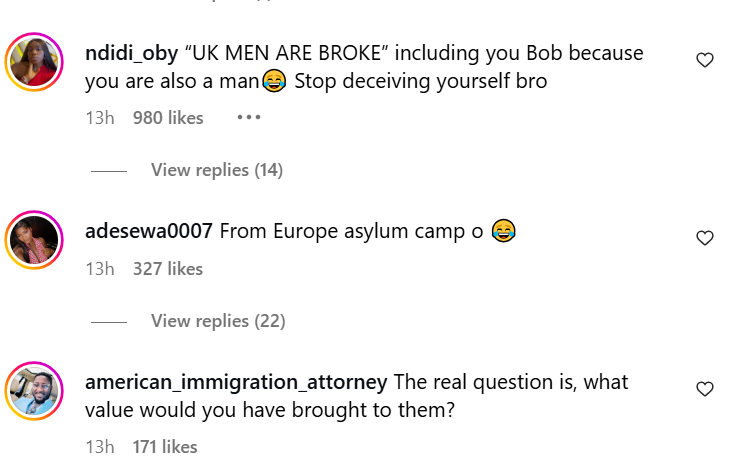This screenshot has height=470, width=731.
Task: Open more options on ndidi_oby's comment
Action: click(248, 117)
